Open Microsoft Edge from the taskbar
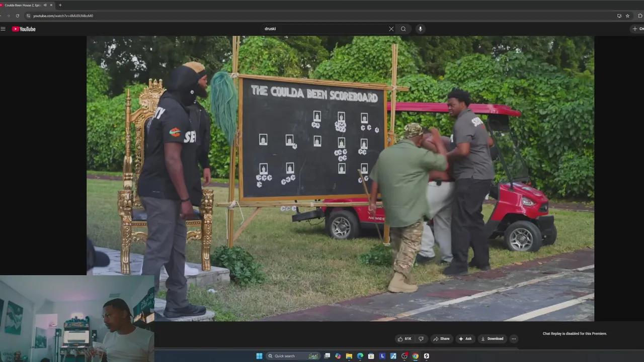This screenshot has width=644, height=362. (360, 356)
